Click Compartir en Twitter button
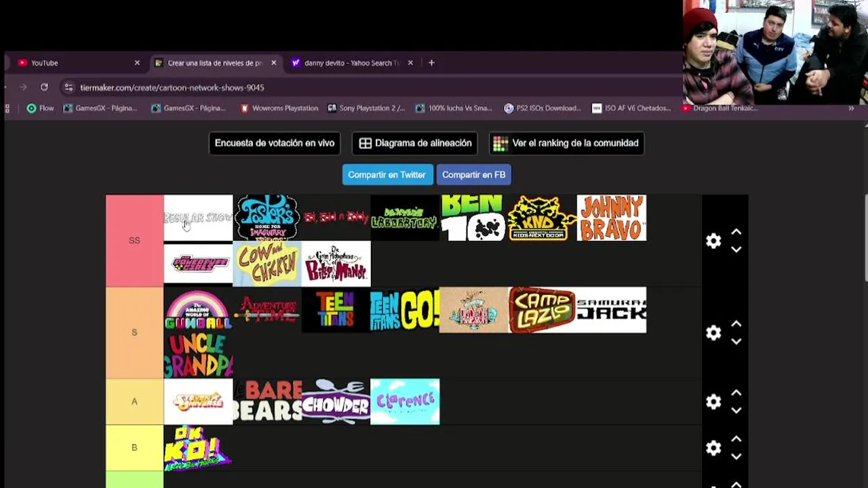This screenshot has height=488, width=868. point(387,174)
